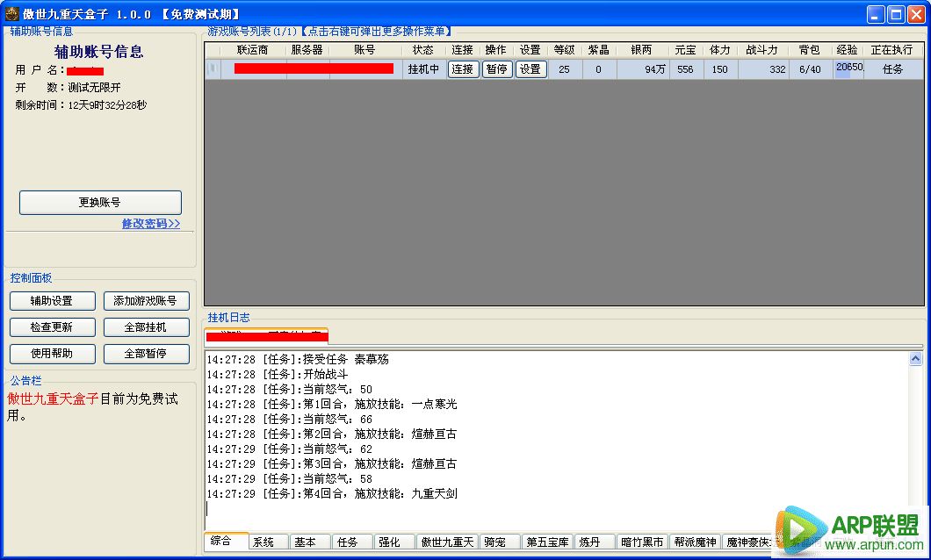Sort by the 状态 column header
Viewport: 931px width, 560px height.
point(423,50)
